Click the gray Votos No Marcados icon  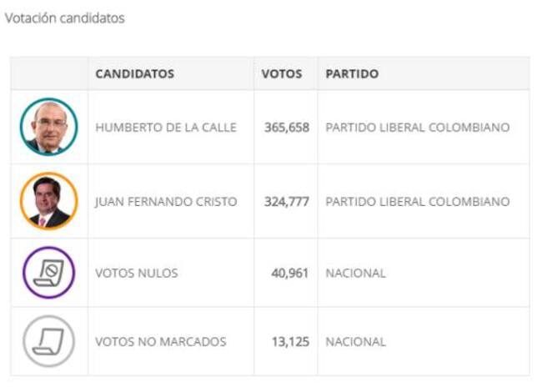pos(48,341)
